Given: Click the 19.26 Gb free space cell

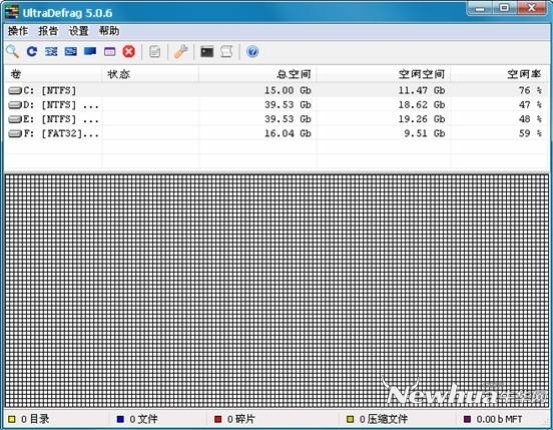Looking at the screenshot, I should click(x=421, y=119).
